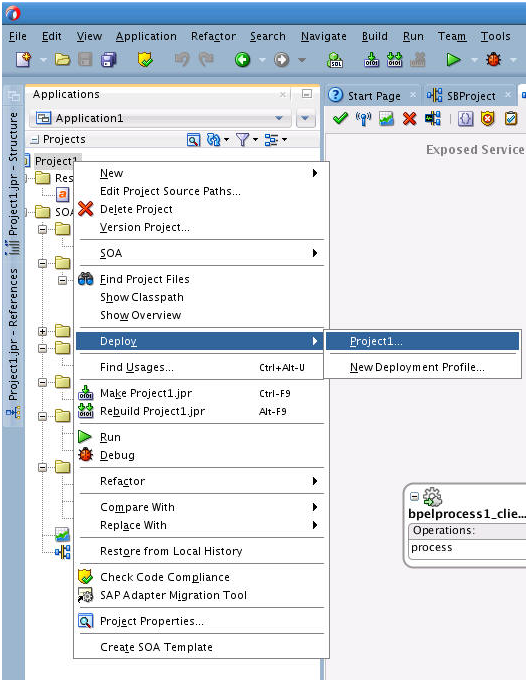Click the Debug ladybug toolbar icon
This screenshot has width=528, height=682.
coord(494,59)
